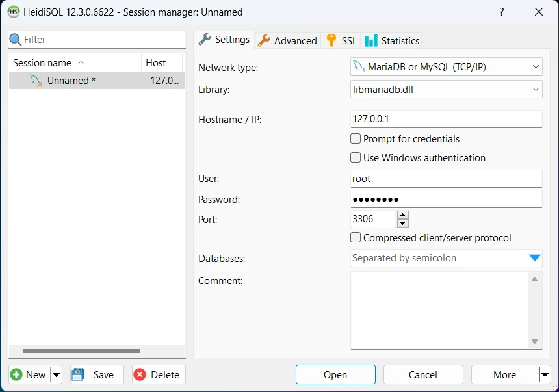Click the 127.0... host cell
Viewport: 559px width, 392px height.
[164, 80]
